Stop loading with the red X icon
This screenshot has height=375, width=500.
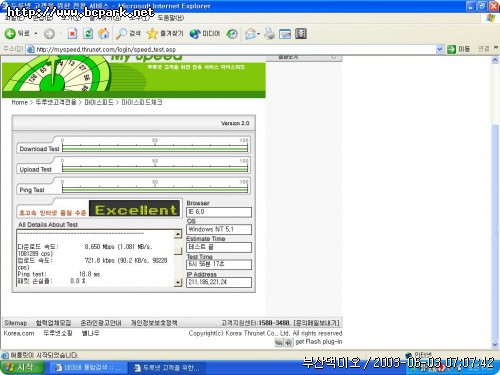[x=72, y=33]
